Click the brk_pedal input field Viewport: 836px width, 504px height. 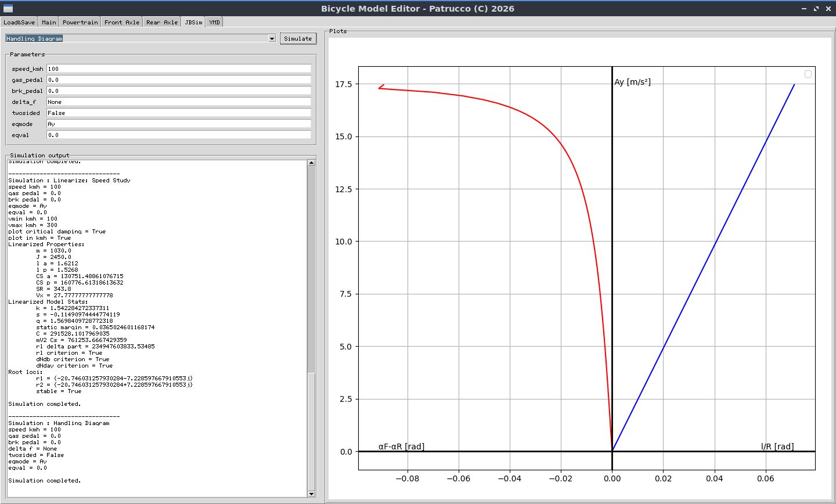click(x=179, y=91)
